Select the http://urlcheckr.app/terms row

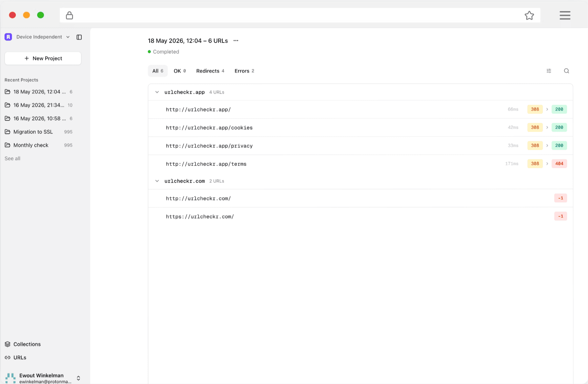[360, 164]
